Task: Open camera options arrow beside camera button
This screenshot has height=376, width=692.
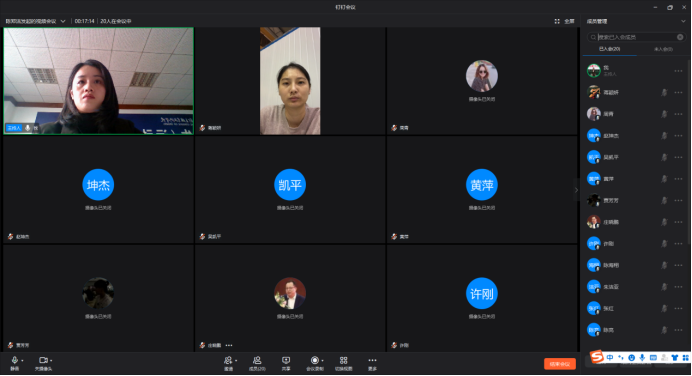Action: tap(51, 361)
